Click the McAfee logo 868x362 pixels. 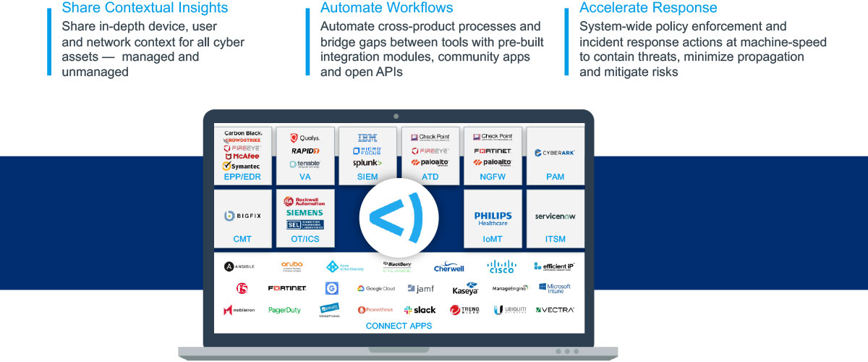coord(243,156)
